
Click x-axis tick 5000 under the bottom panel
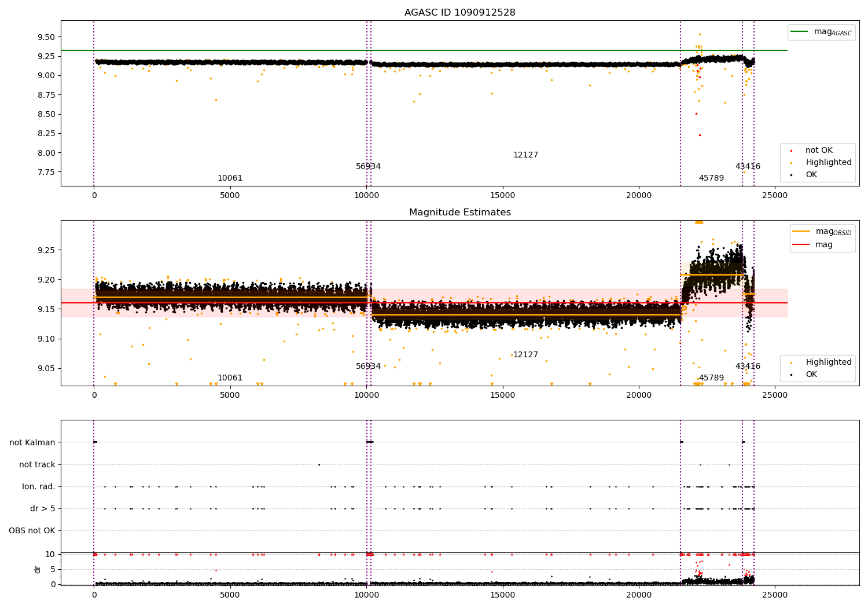click(x=230, y=595)
